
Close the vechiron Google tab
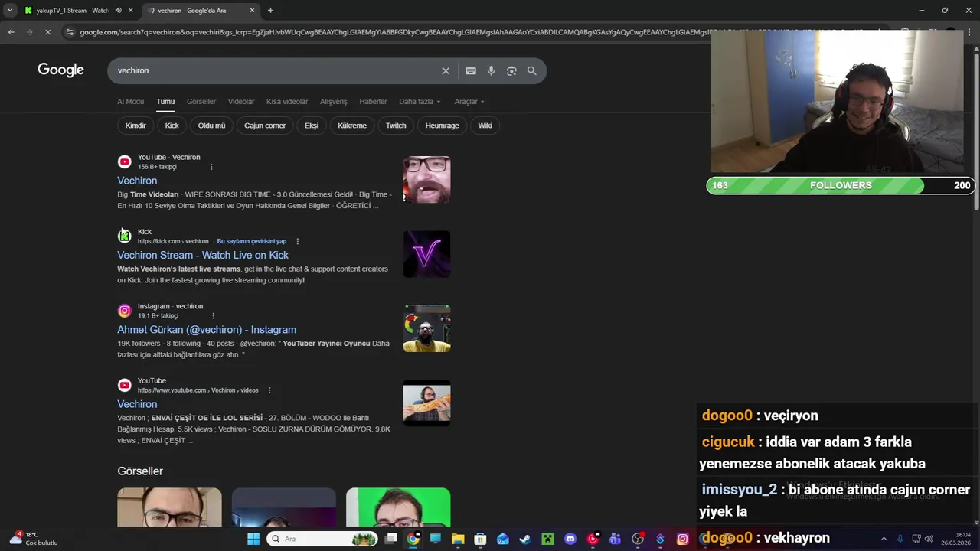coord(253,11)
